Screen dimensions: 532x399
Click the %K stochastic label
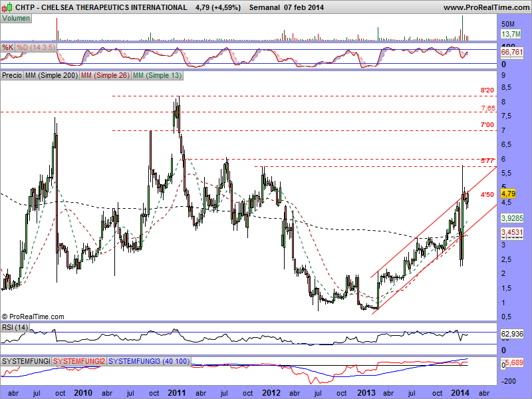(7, 47)
